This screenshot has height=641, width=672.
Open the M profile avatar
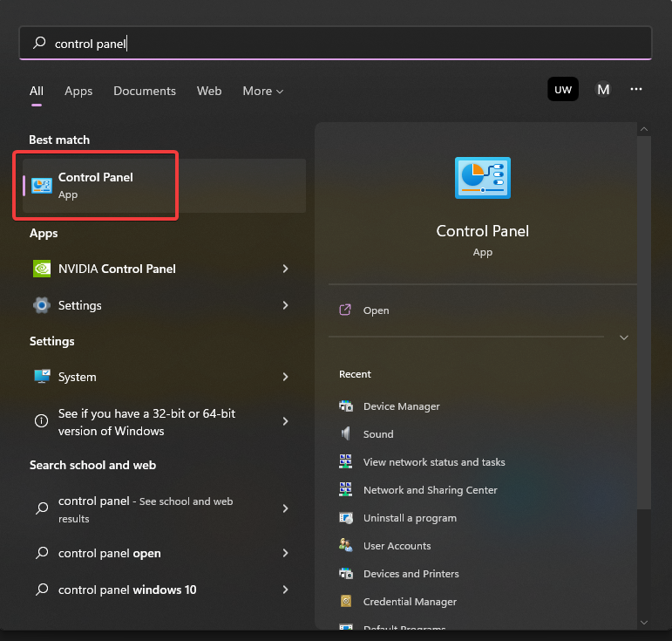[603, 89]
